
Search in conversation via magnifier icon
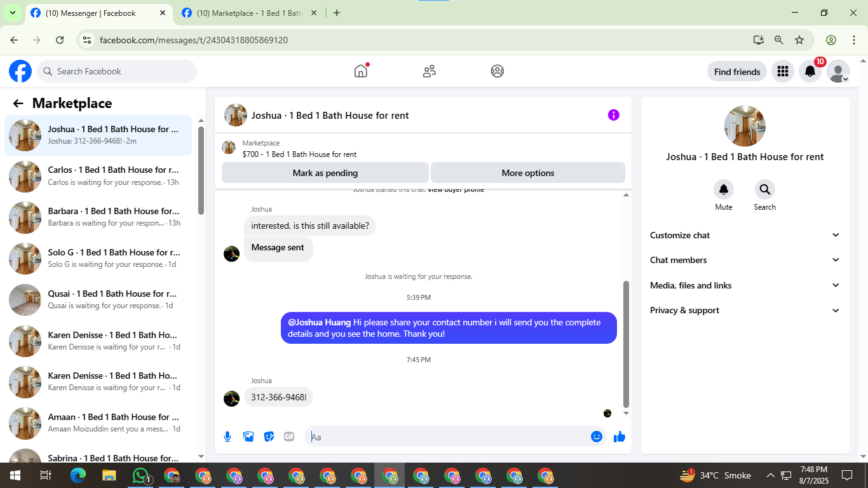[x=764, y=189]
